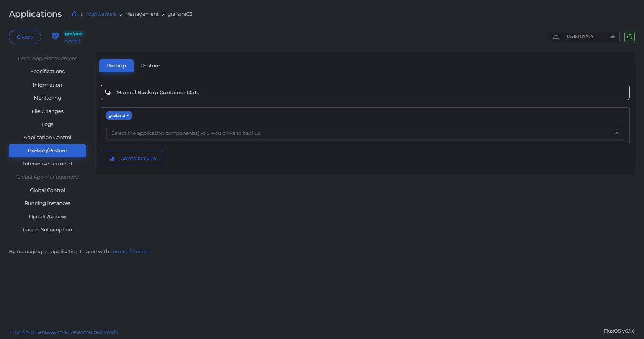Image resolution: width=644 pixels, height=339 pixels.
Task: Click the heartbeat health icon
Action: 55,36
